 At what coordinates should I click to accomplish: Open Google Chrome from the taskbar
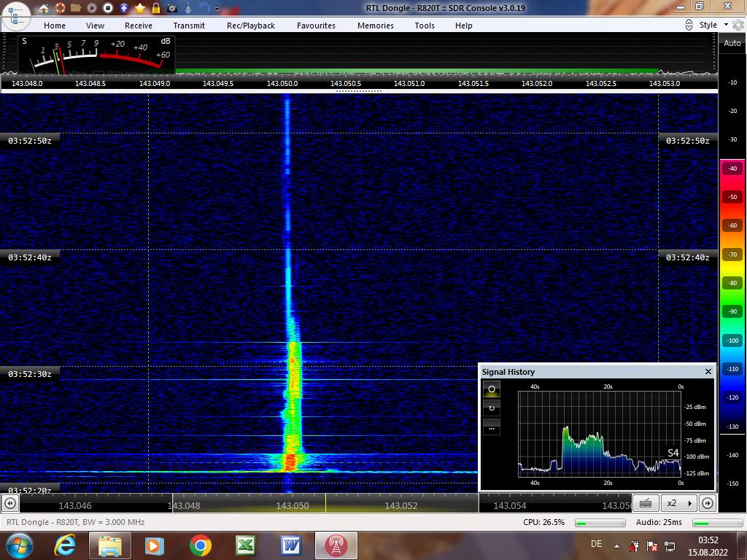pos(200,545)
